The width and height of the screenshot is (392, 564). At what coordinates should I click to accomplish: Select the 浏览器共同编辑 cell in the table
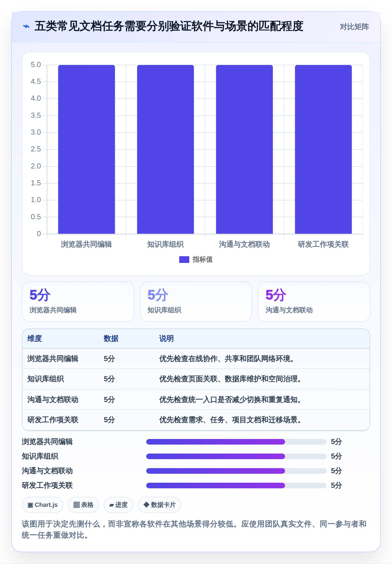53,359
